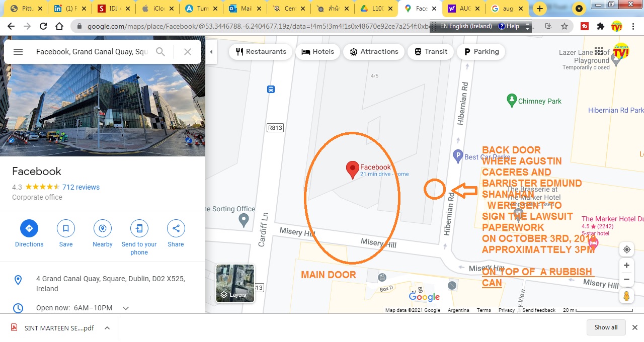The width and height of the screenshot is (644, 342).
Task: Filter map by Parking
Action: [481, 52]
